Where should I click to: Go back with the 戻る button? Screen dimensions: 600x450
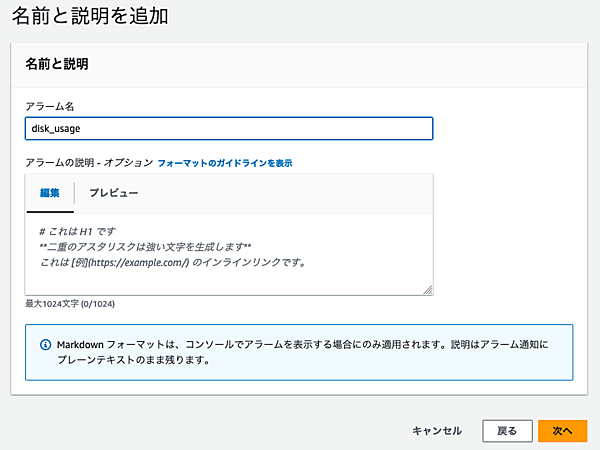507,430
